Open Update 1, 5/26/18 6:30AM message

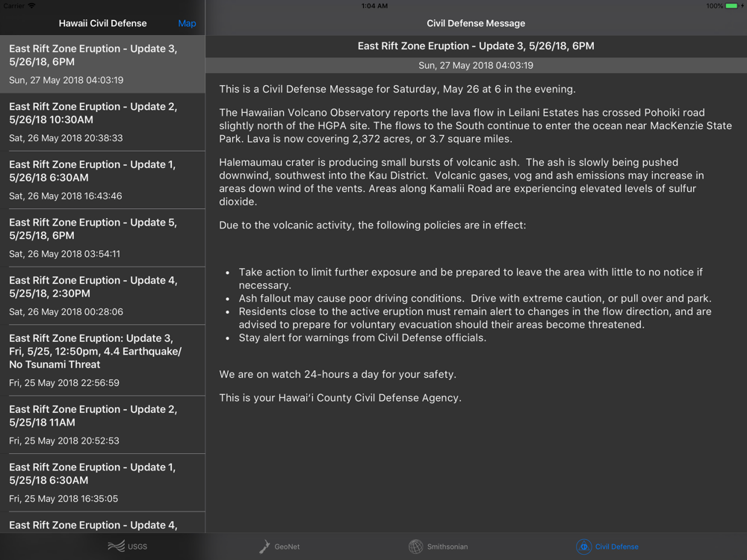[102, 180]
